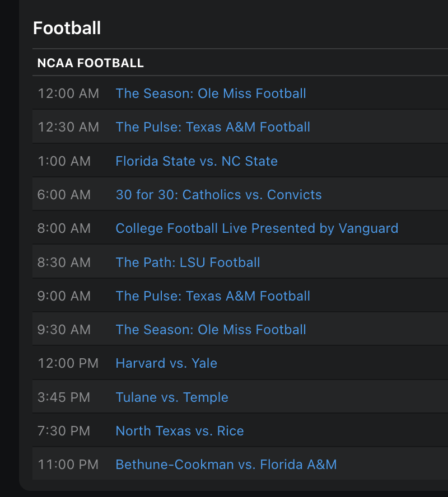
Task: Open the 9:00 AM Texas A&M Pulse listing
Action: pos(213,296)
